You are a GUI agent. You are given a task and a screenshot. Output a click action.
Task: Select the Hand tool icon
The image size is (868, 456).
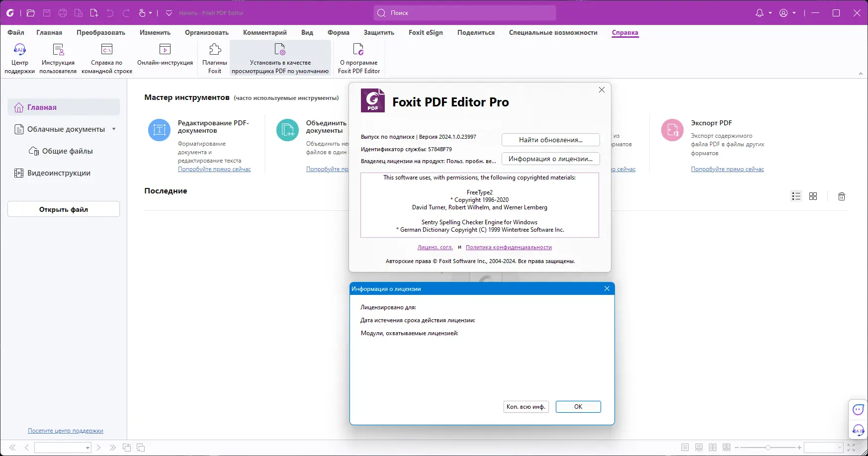tap(142, 13)
